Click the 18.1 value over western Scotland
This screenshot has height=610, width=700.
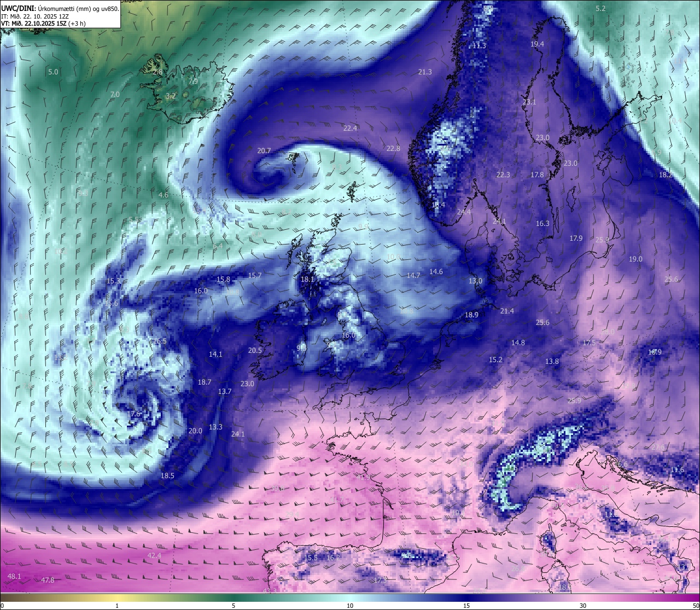(x=307, y=279)
